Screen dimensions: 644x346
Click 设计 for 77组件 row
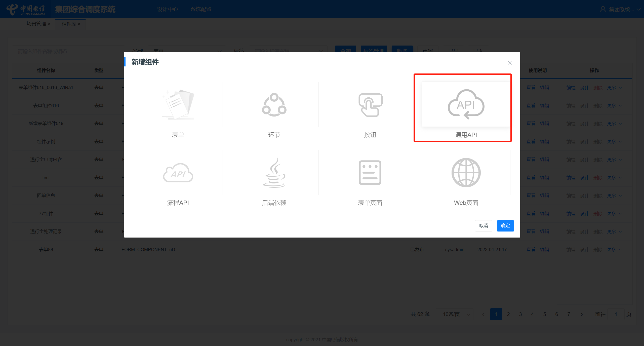click(584, 214)
